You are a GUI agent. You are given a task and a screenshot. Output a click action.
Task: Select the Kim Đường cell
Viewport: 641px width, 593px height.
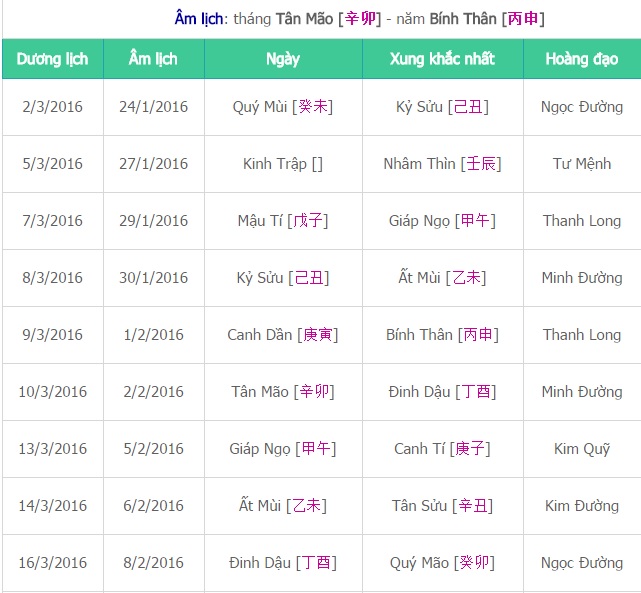582,506
